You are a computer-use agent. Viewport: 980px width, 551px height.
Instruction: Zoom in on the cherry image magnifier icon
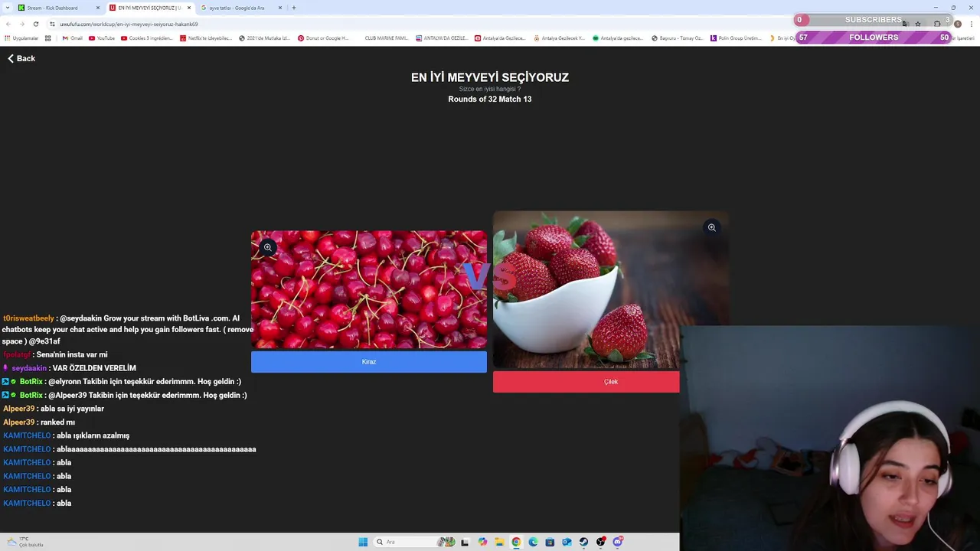(x=268, y=247)
